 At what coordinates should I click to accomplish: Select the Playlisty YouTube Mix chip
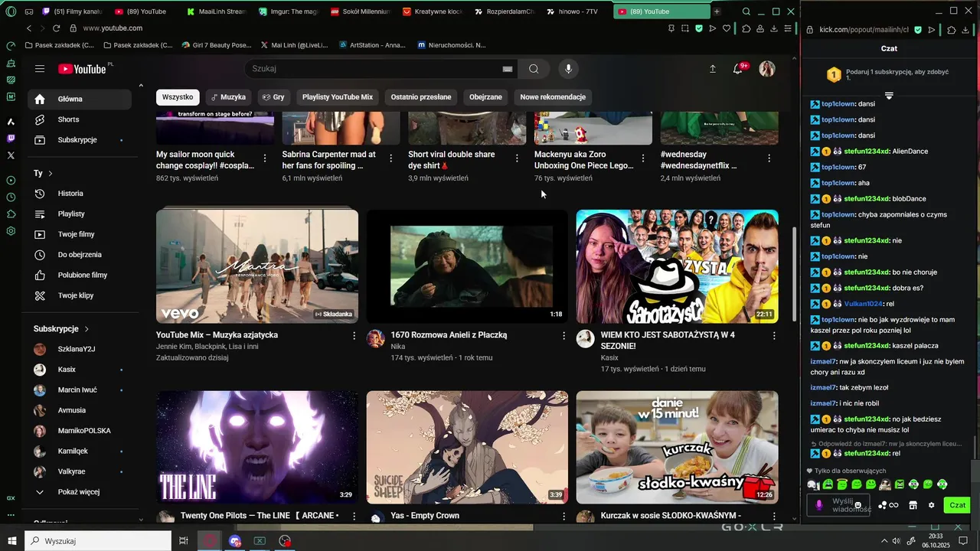(338, 97)
